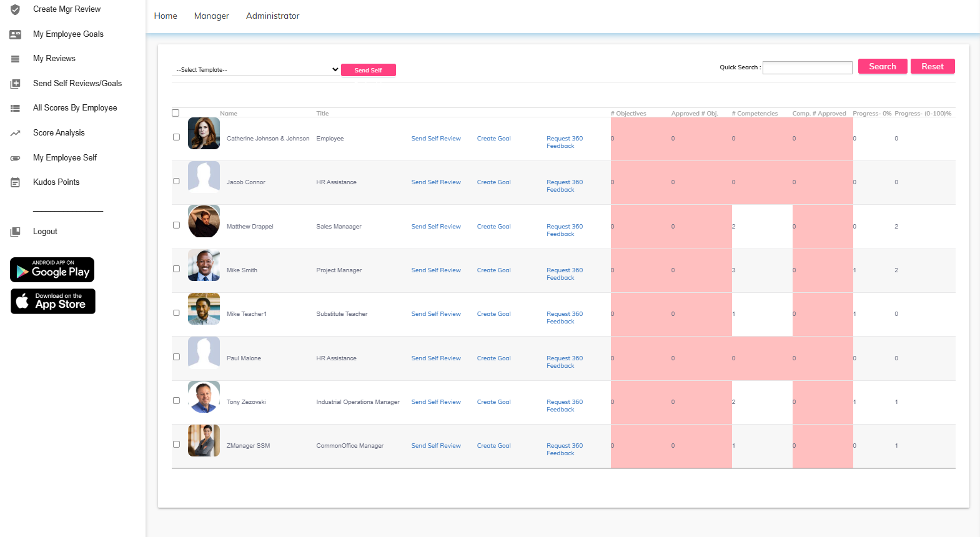980x537 pixels.
Task: Create Goal for Mike Smith
Action: [x=494, y=270]
